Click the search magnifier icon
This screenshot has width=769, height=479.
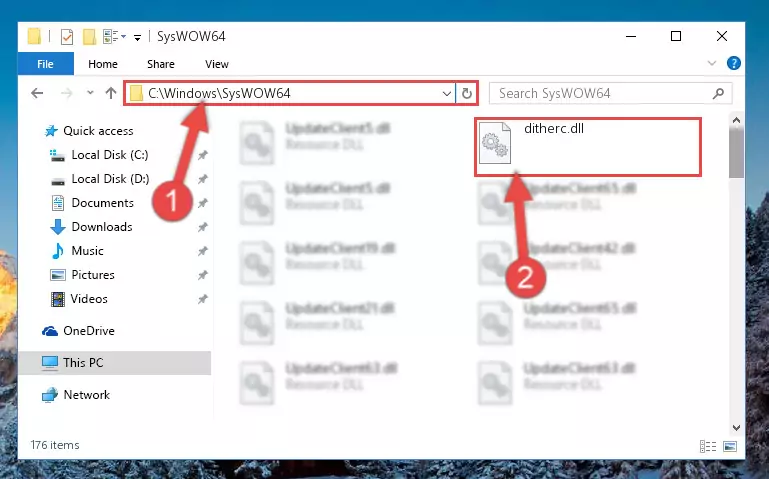[x=718, y=93]
